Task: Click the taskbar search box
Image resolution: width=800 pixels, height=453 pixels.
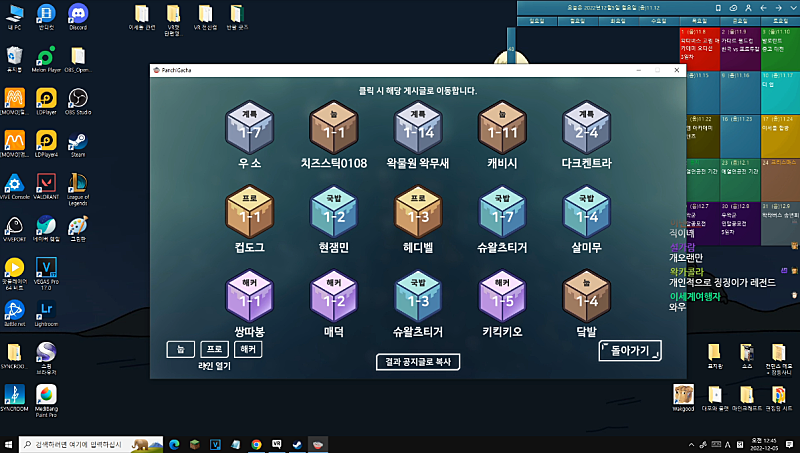Action: pos(91,444)
